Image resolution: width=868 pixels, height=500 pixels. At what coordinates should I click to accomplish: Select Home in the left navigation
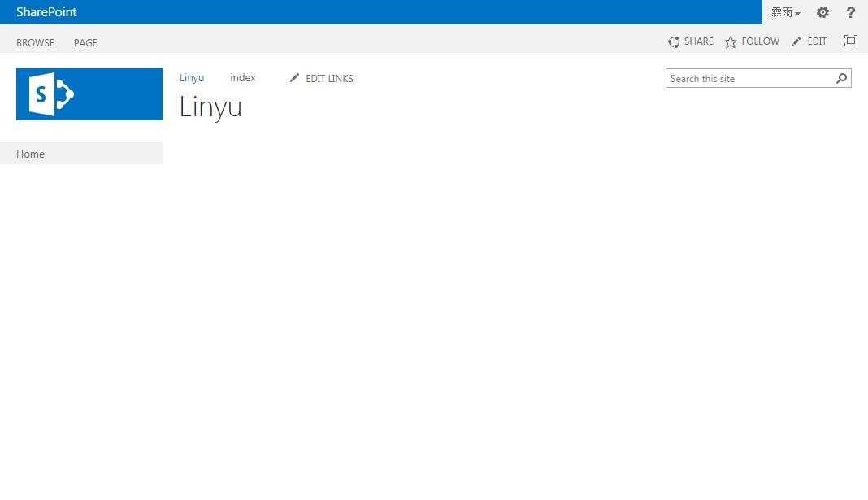click(x=81, y=154)
